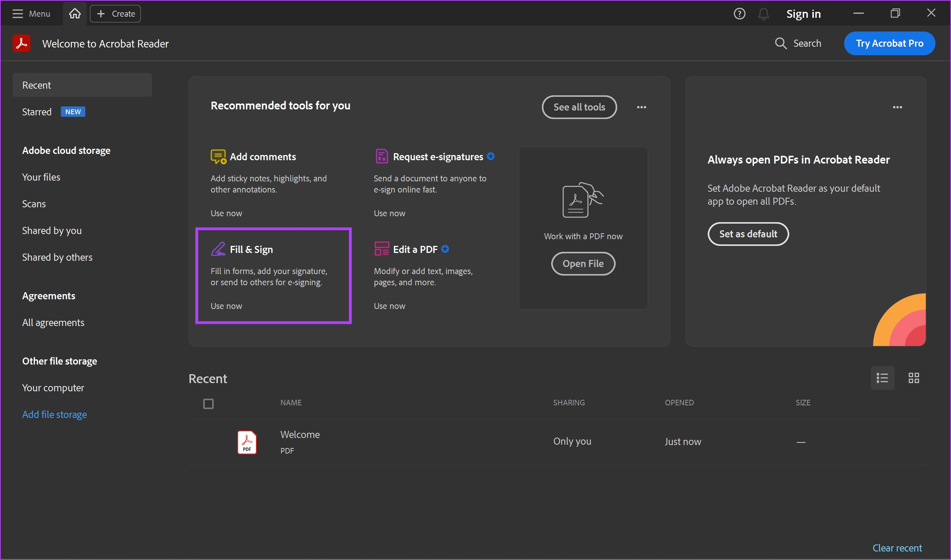This screenshot has height=560, width=951.
Task: Click the NEW badge next to Starred
Action: tap(73, 112)
